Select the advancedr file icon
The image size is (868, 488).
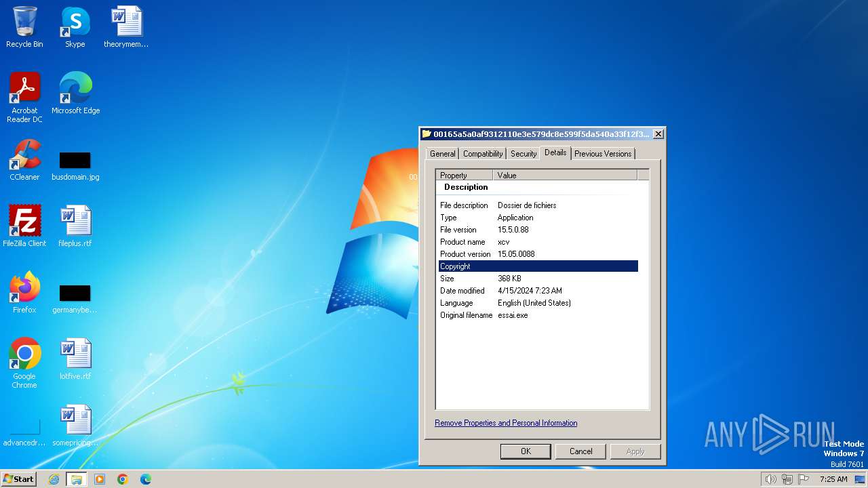24,432
